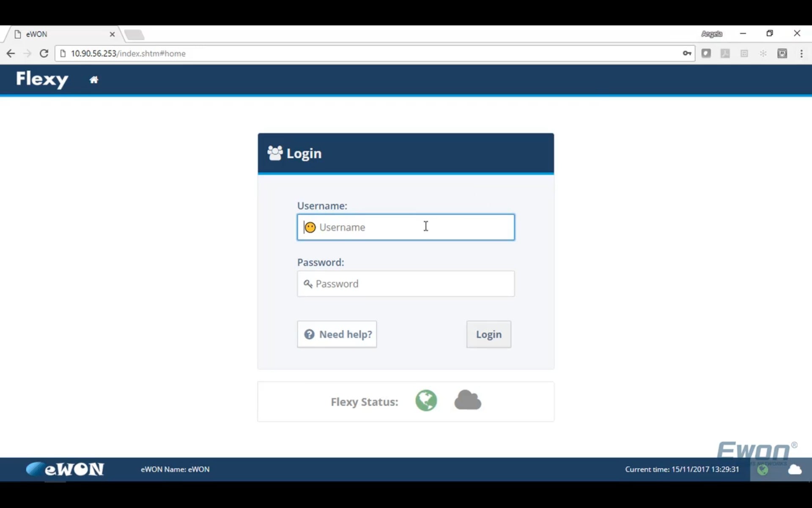Click the white cloud icon in footer
Viewport: 812px width, 508px height.
(795, 469)
